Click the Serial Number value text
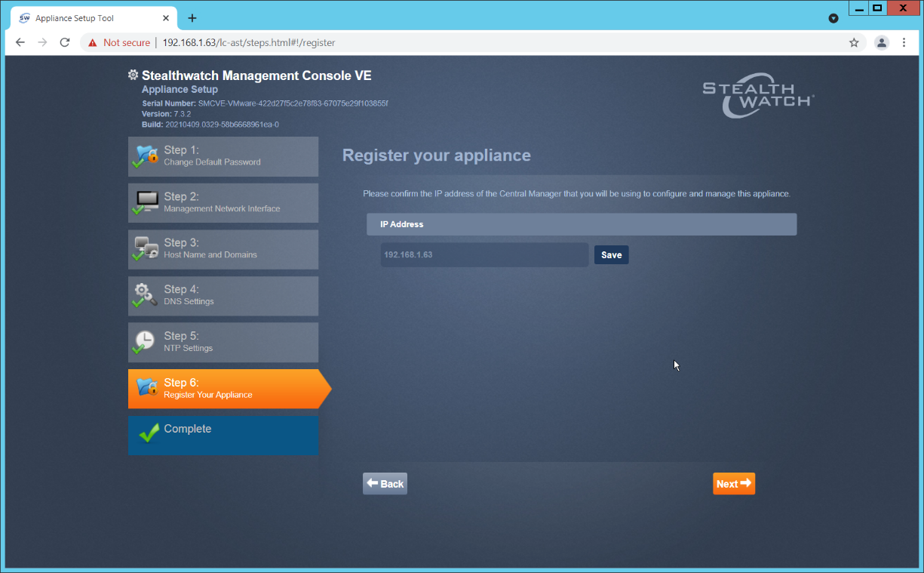This screenshot has width=924, height=573. (293, 103)
